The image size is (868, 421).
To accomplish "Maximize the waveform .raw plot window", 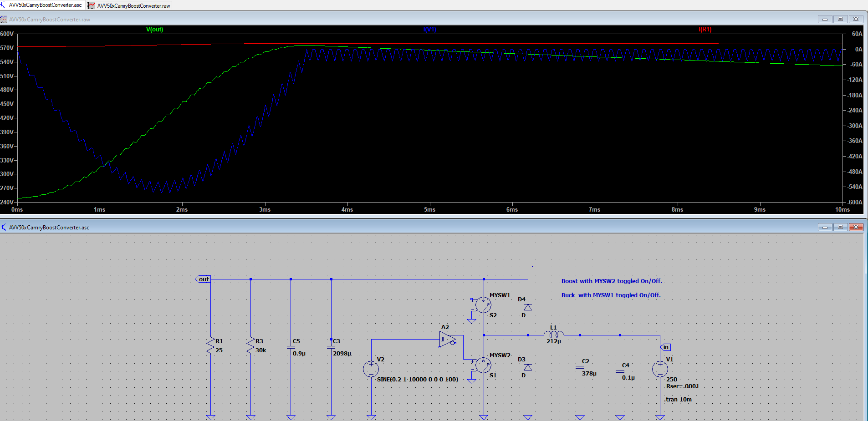I will pyautogui.click(x=840, y=19).
